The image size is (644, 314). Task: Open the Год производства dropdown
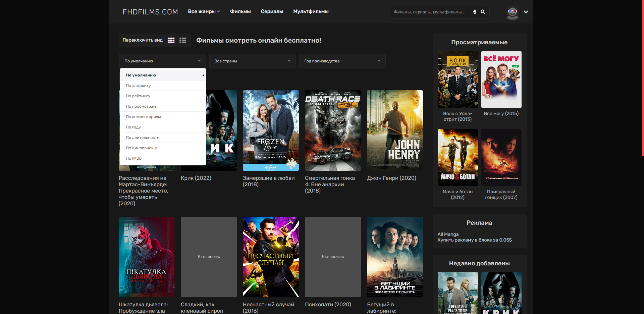coord(342,61)
